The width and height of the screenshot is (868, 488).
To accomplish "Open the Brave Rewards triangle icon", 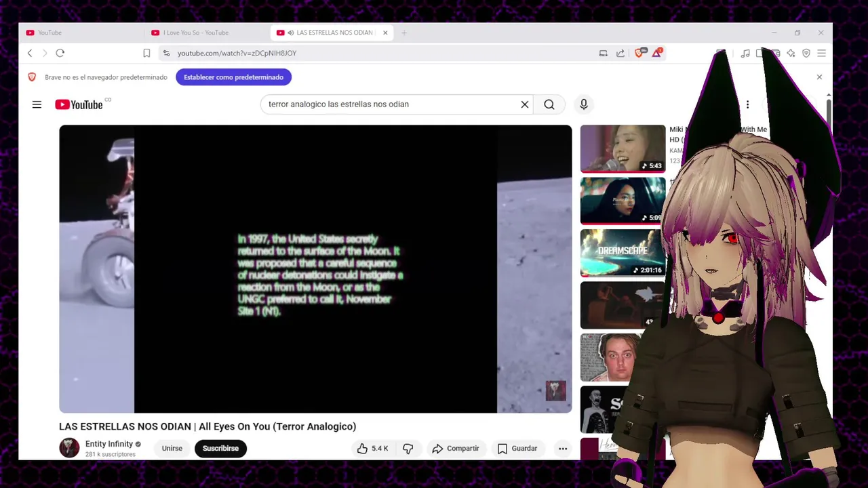I will pyautogui.click(x=656, y=52).
